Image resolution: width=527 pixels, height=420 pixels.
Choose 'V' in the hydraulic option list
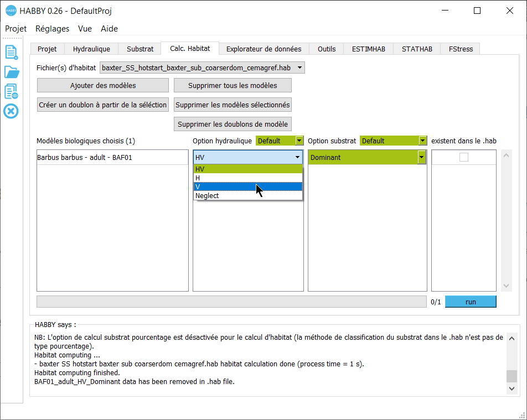[247, 186]
